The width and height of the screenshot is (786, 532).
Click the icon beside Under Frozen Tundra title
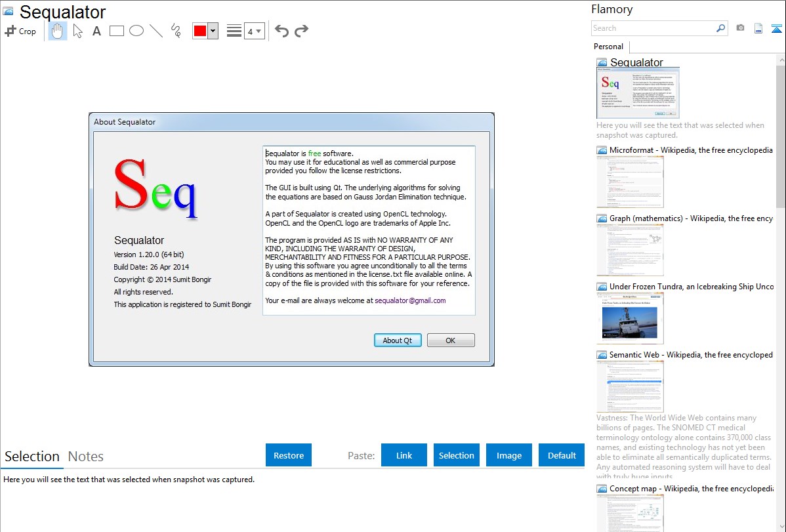pos(602,286)
